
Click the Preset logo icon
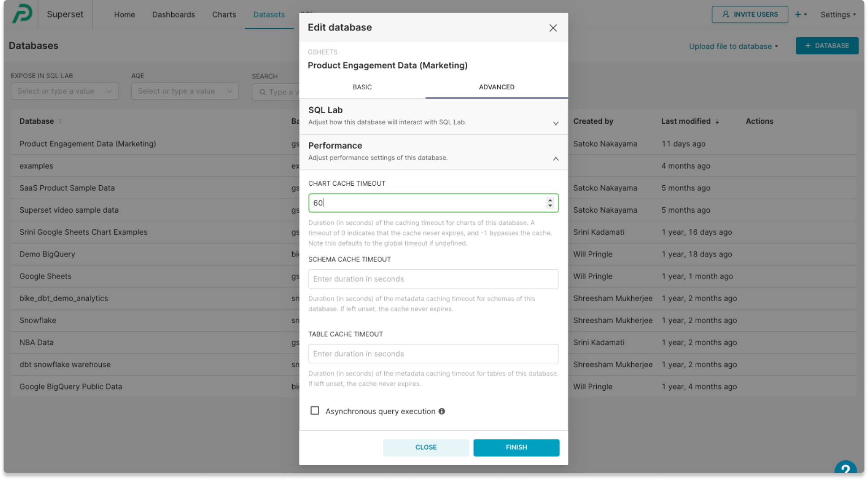[x=21, y=14]
